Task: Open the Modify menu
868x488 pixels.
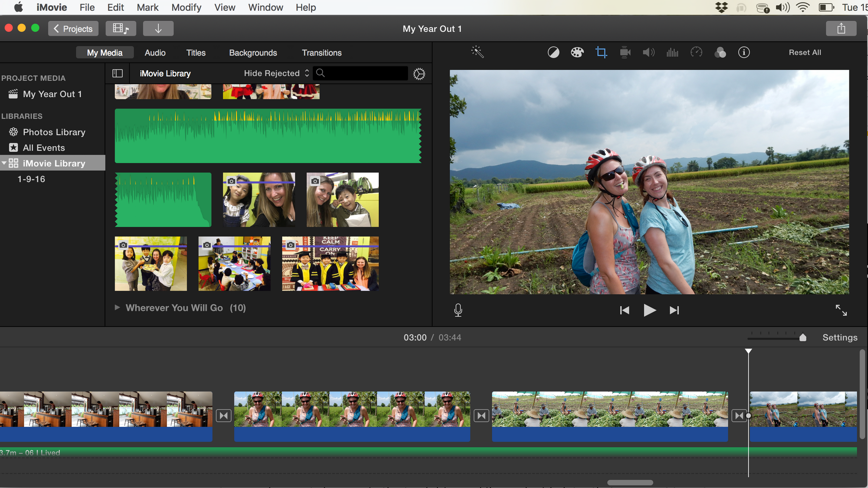Action: tap(186, 7)
